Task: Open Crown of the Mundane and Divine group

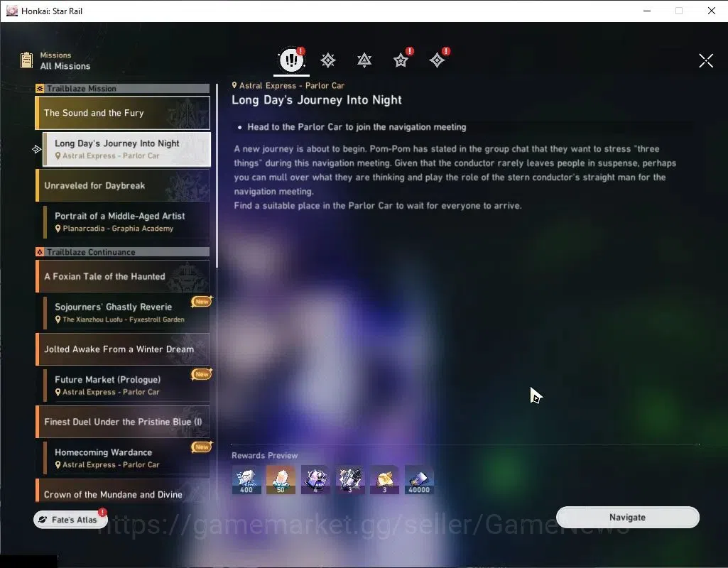Action: (x=123, y=491)
